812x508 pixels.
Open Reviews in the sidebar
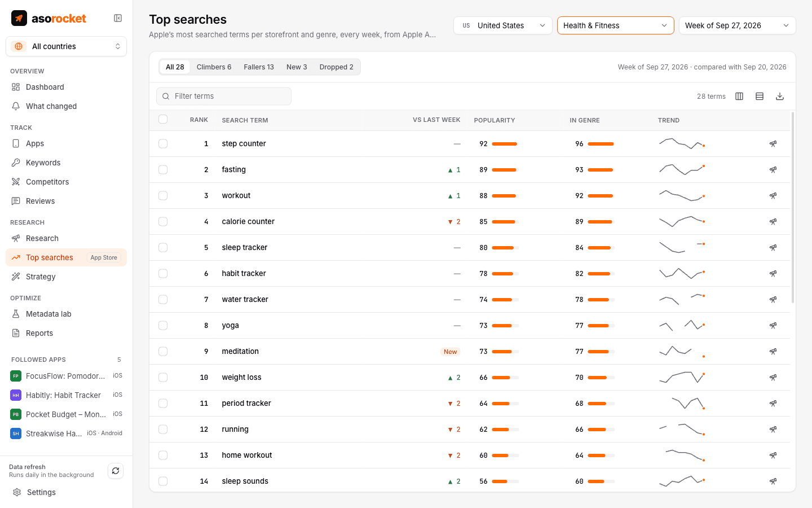point(66,201)
